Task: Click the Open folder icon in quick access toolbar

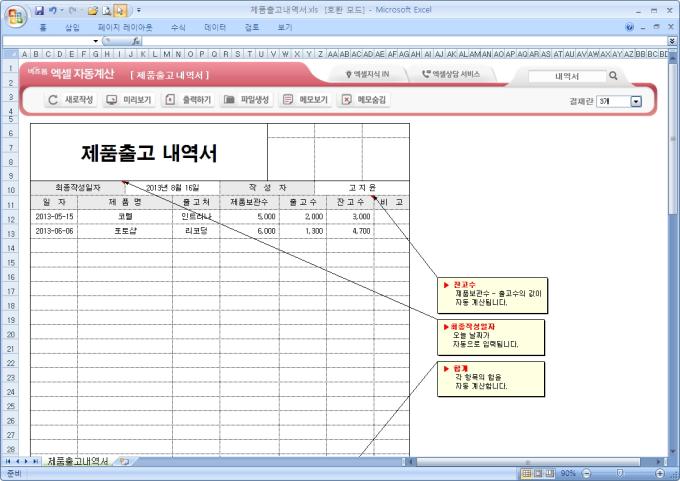Action: click(93, 10)
